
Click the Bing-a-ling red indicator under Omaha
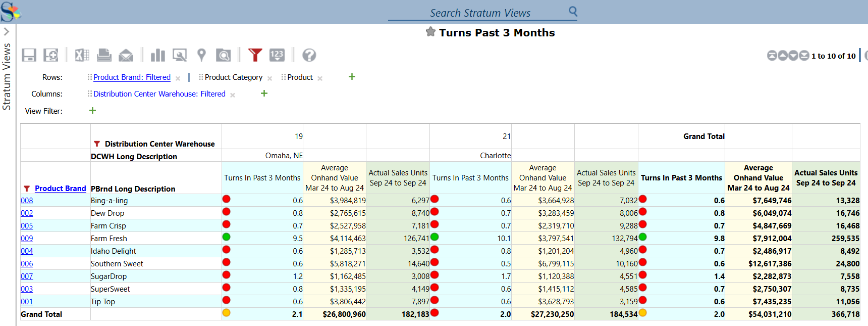[x=226, y=199]
